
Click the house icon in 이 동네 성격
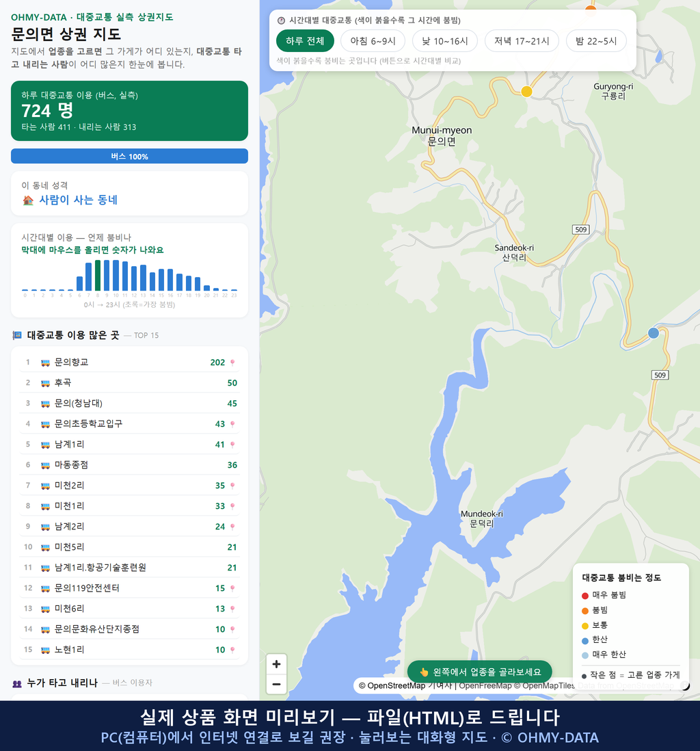pos(28,200)
